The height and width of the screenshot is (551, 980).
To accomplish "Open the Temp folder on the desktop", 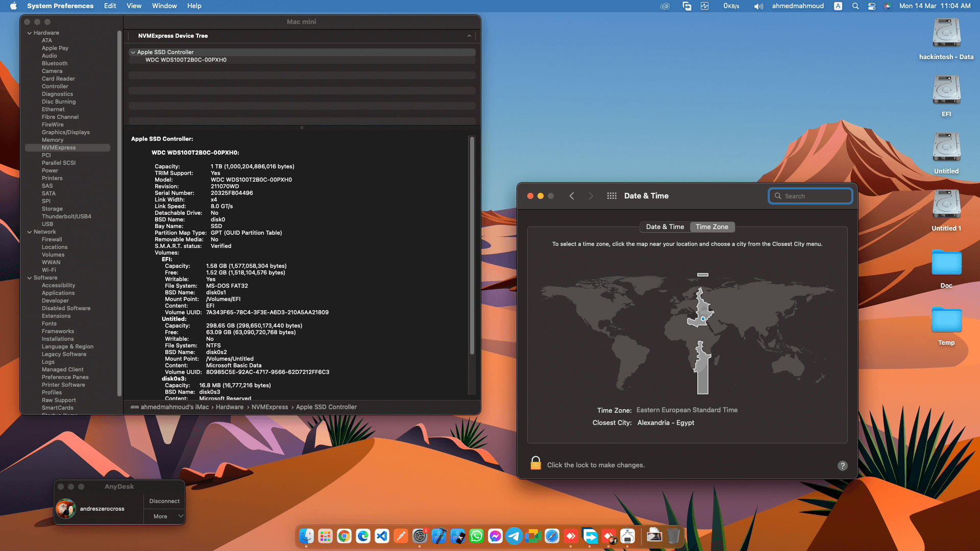I will point(946,325).
